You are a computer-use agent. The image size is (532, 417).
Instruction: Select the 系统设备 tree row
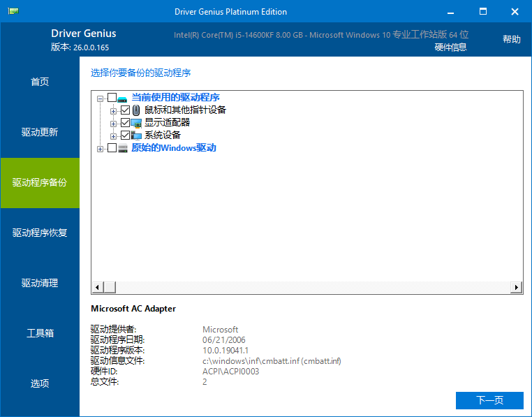163,135
